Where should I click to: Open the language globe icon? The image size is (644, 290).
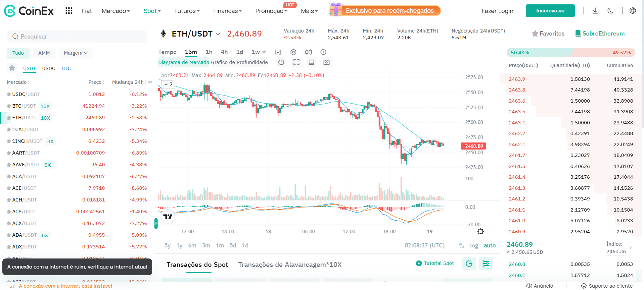click(633, 11)
